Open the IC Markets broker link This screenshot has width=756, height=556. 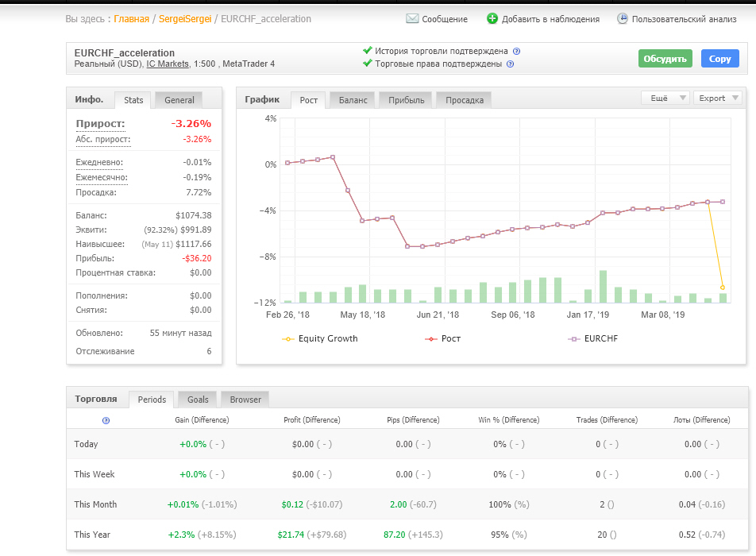(x=168, y=64)
